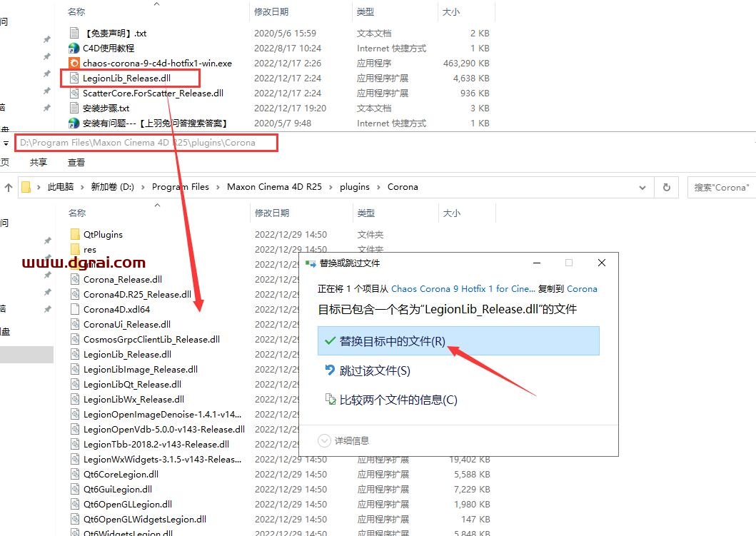The image size is (756, 536).
Task: Click the res folder icon
Action: pos(76,249)
